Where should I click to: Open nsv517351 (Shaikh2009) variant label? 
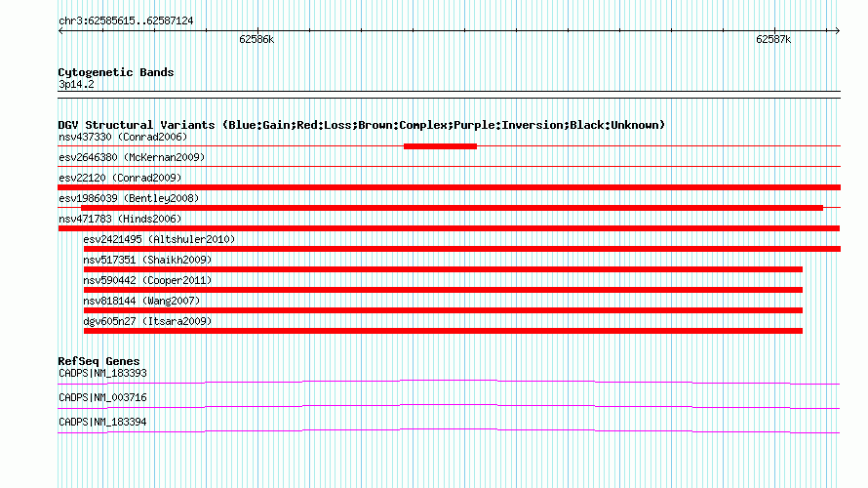[x=147, y=260]
